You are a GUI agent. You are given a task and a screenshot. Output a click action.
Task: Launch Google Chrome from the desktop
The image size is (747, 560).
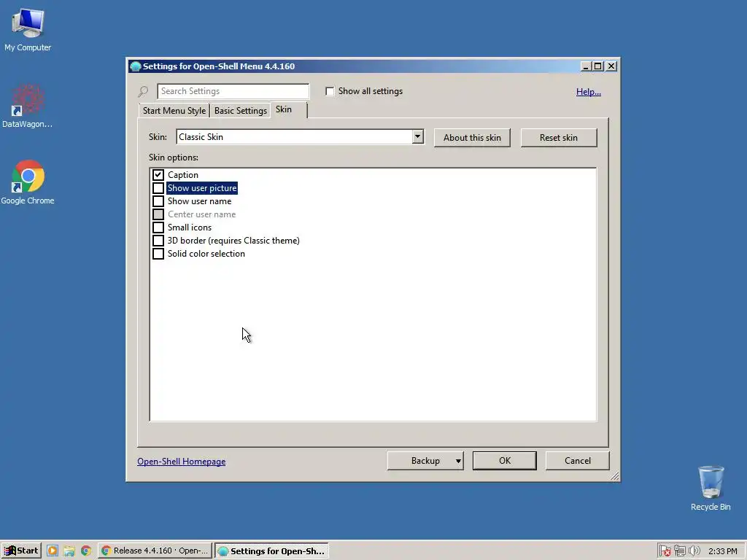(x=28, y=183)
